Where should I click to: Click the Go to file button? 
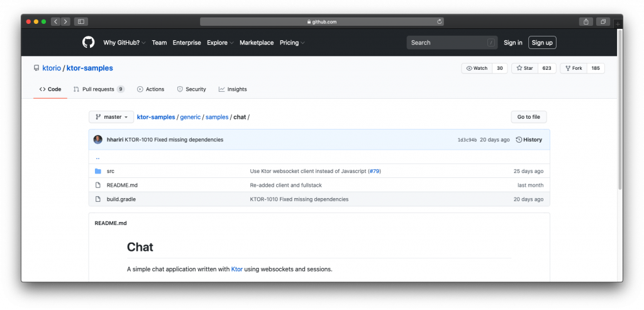[x=528, y=117]
